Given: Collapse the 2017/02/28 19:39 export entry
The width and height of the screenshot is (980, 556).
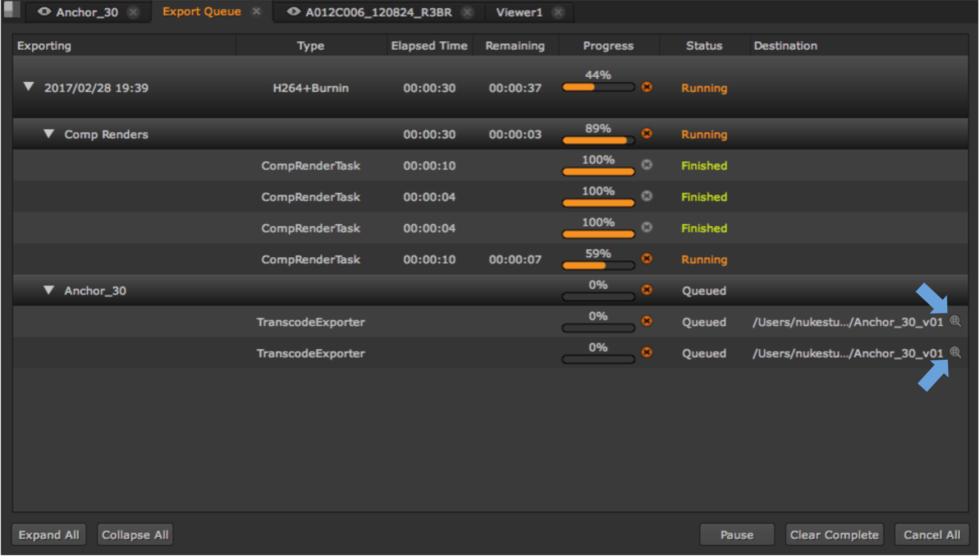Looking at the screenshot, I should (x=29, y=86).
